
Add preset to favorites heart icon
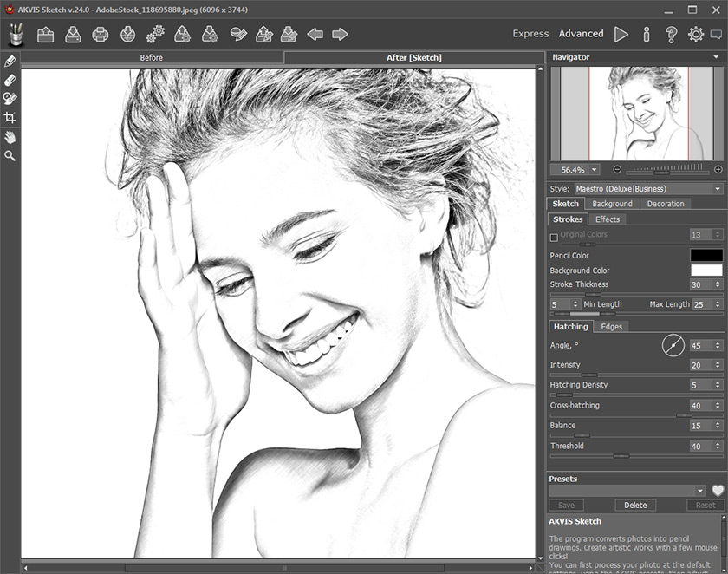click(x=718, y=491)
